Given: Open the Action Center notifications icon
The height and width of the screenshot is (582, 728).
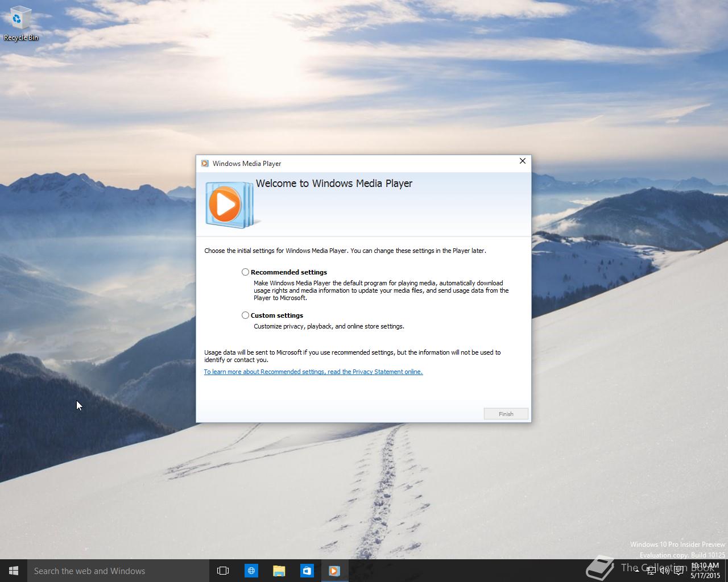Looking at the screenshot, I should click(x=679, y=571).
